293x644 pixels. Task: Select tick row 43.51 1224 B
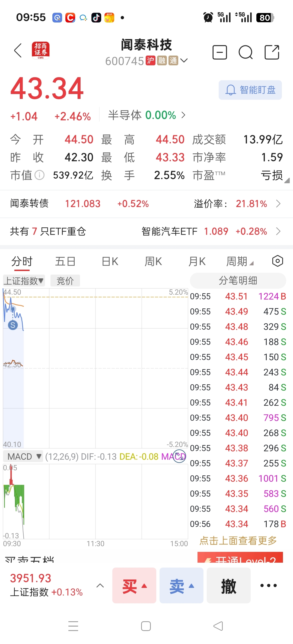[238, 296]
